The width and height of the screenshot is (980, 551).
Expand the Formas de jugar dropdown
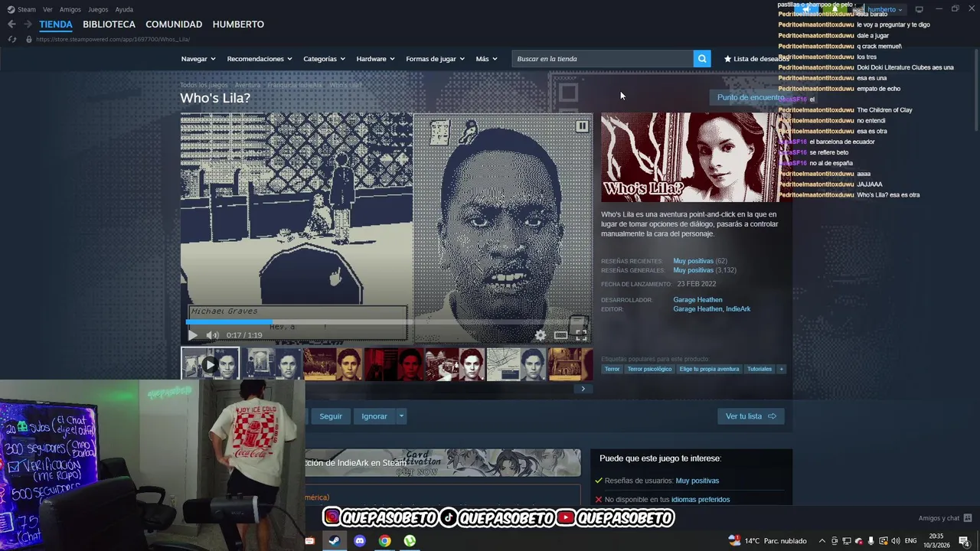tap(435, 59)
